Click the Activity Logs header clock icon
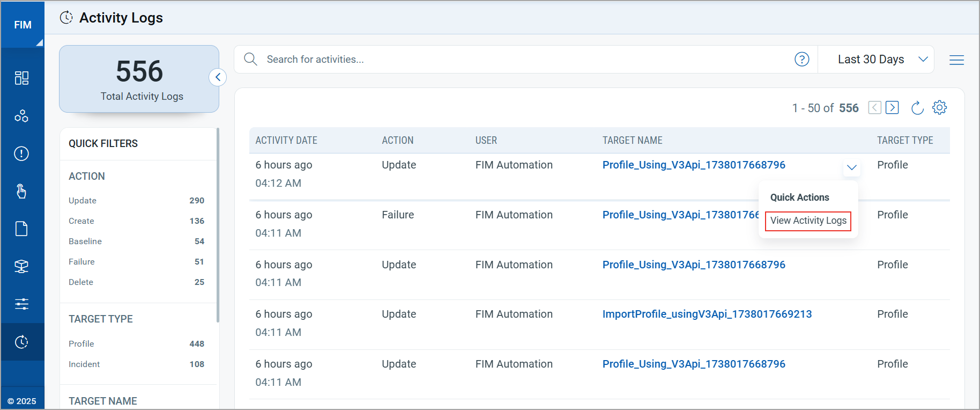980x410 pixels. pyautogui.click(x=66, y=18)
